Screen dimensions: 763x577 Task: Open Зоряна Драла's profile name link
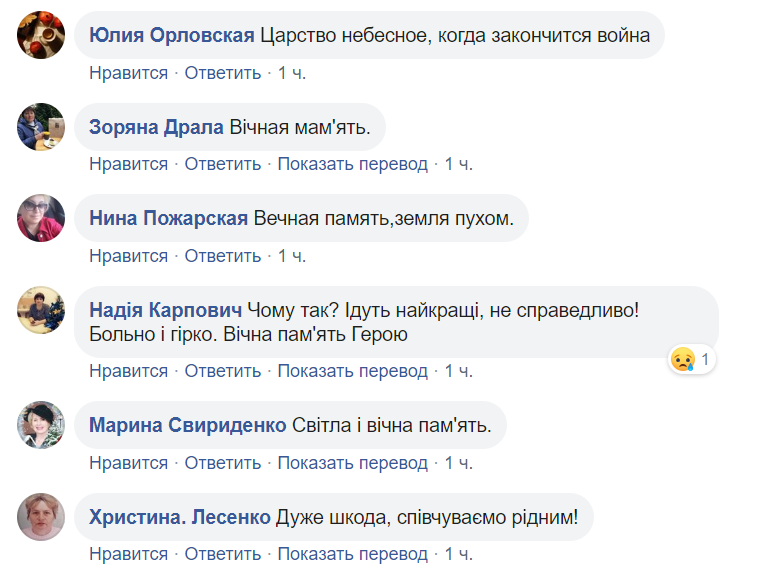pos(157,127)
